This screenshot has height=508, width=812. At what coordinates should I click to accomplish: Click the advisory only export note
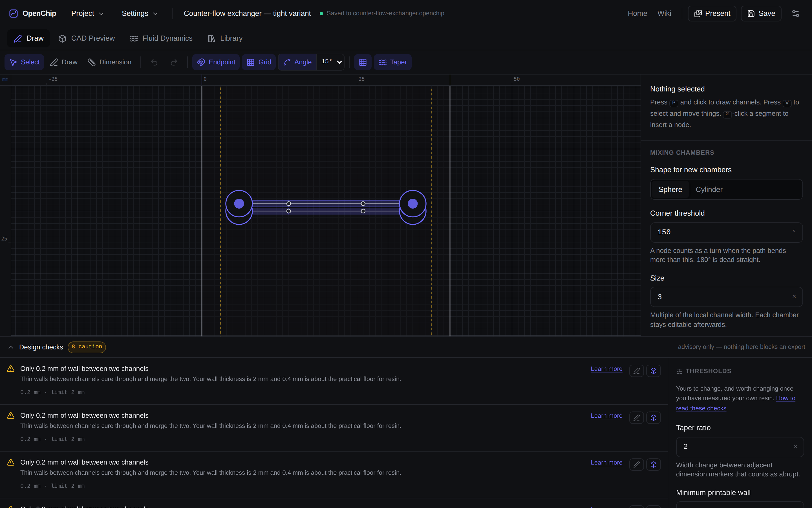(x=741, y=347)
